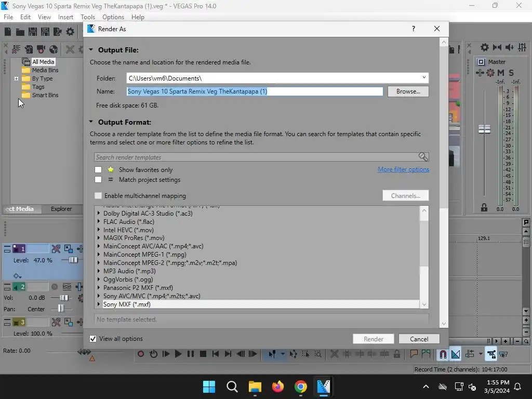Collapse the Output File section
Image resolution: width=532 pixels, height=399 pixels.
91,49
